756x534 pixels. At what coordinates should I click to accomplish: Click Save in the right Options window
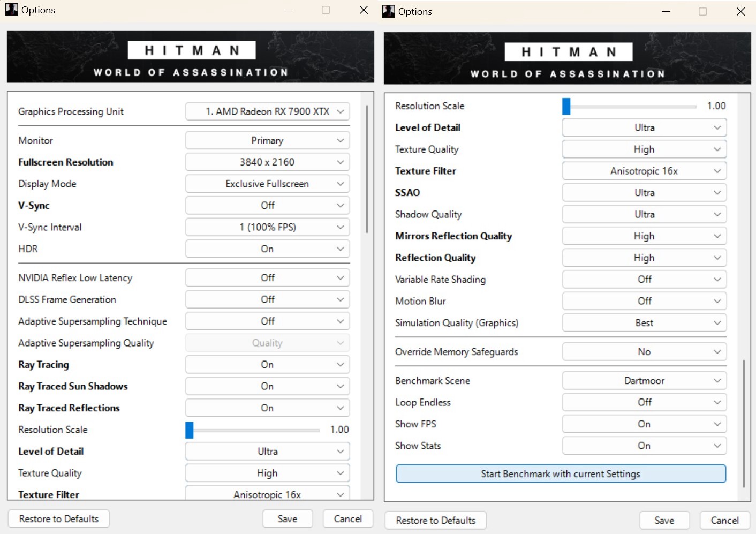pos(664,520)
